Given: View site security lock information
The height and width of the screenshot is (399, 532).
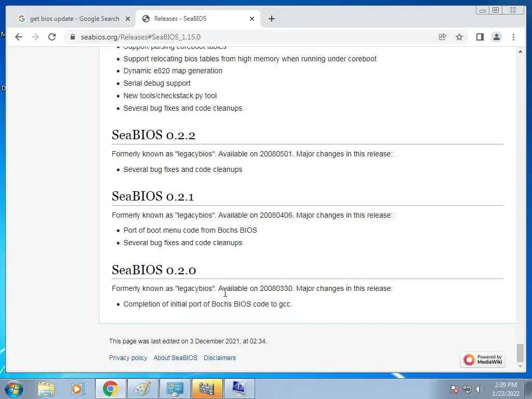Looking at the screenshot, I should click(73, 37).
